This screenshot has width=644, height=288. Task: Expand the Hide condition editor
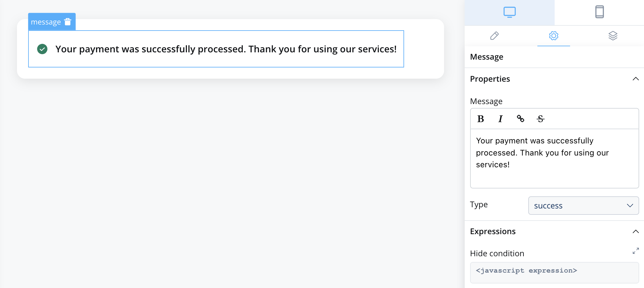tap(636, 251)
